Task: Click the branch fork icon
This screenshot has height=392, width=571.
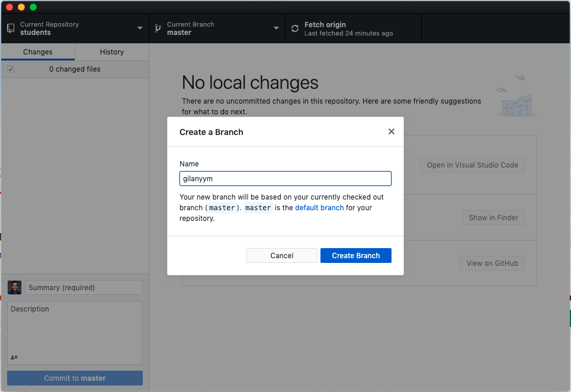Action: coord(158,28)
